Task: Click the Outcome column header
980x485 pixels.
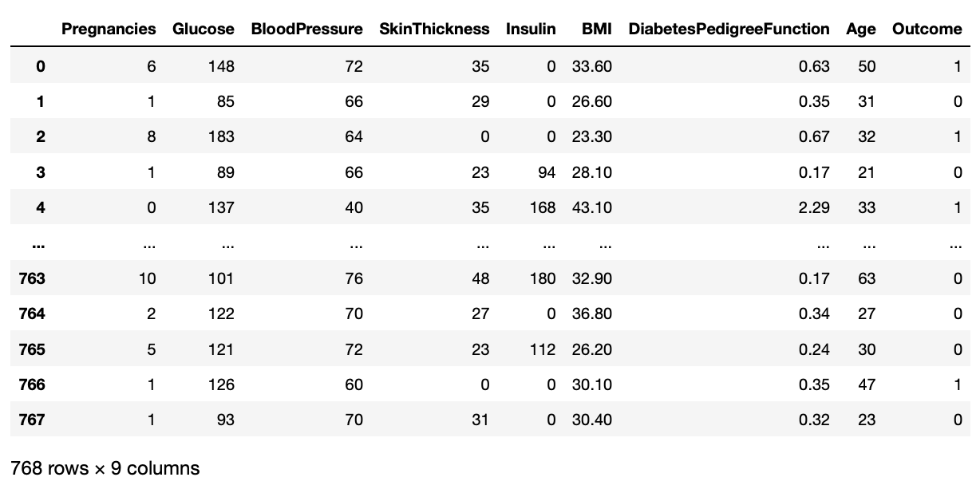Action: point(927,30)
